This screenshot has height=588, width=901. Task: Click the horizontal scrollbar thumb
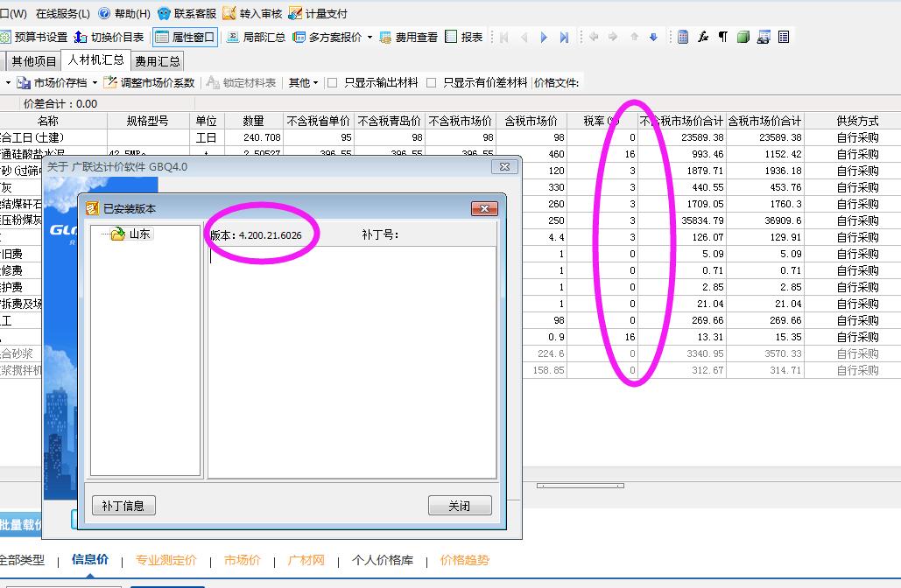(581, 486)
